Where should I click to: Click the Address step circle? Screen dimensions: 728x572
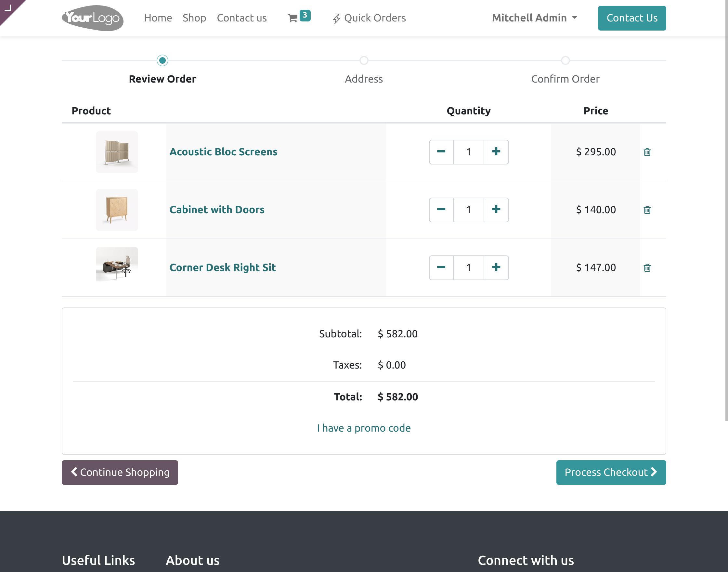point(364,61)
